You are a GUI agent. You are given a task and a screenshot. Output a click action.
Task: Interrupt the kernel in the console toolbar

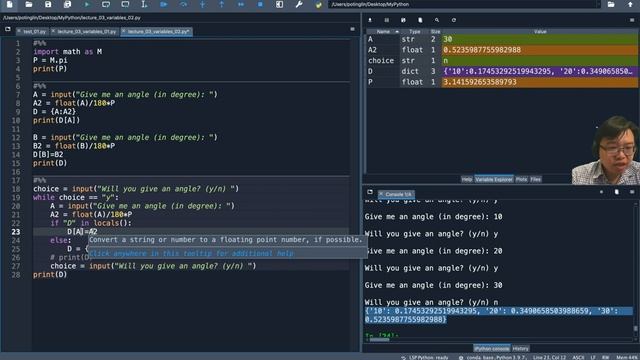tap(601, 192)
